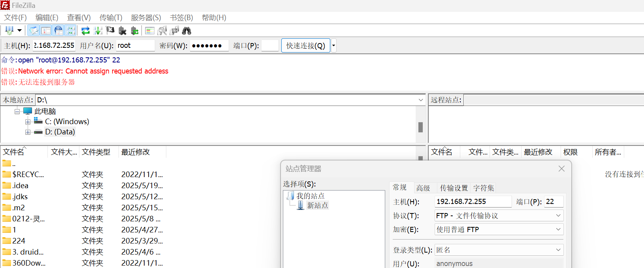Open the 加密(E) encryption dropdown
Image resolution: width=644 pixels, height=268 pixels.
click(x=499, y=229)
